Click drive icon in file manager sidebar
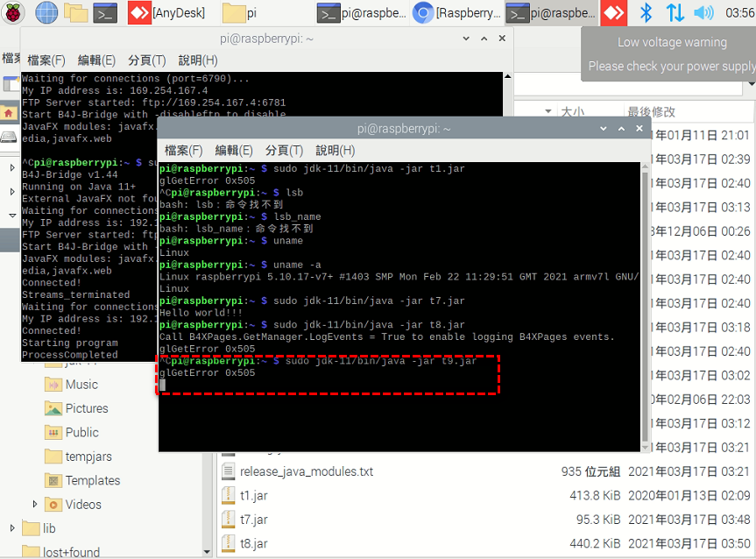This screenshot has height=559, width=756. (8, 138)
